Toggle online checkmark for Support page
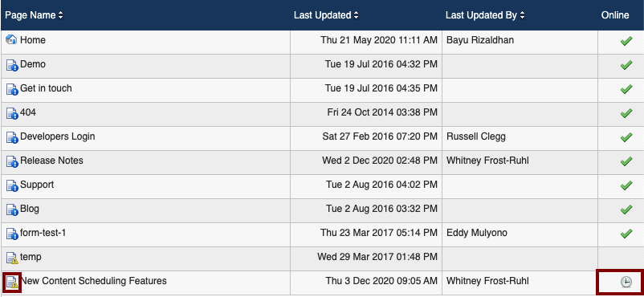Viewport: 644px width, 297px height. click(x=626, y=185)
